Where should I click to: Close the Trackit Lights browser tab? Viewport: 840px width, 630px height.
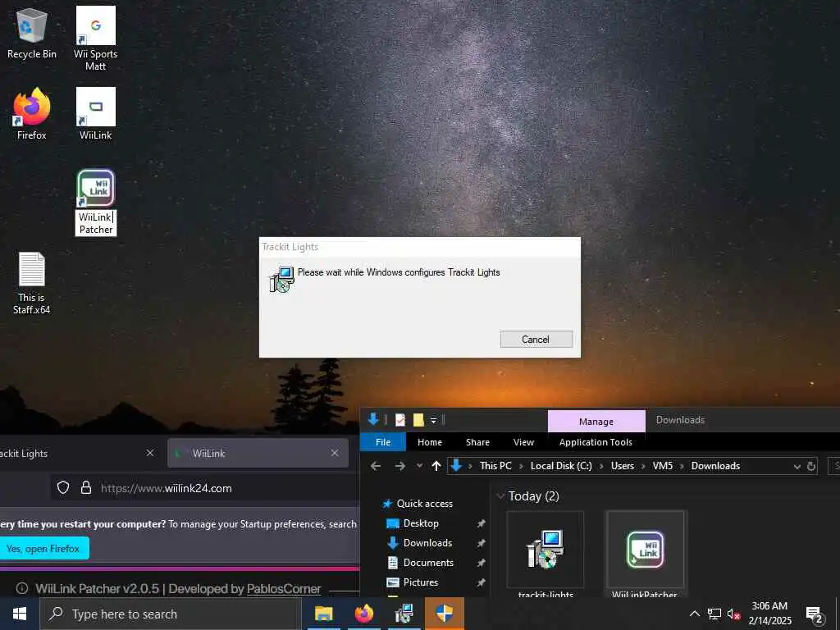coord(150,453)
